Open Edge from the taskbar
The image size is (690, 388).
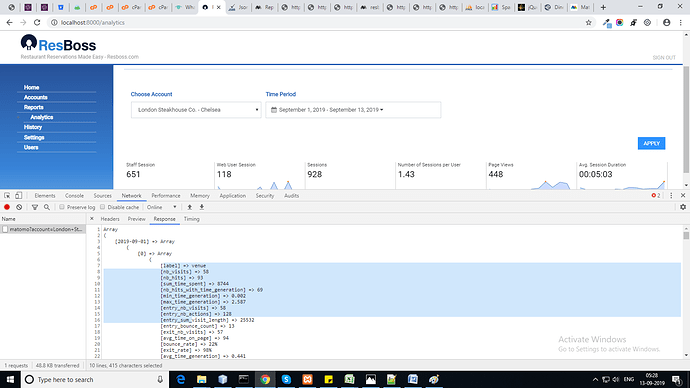pos(180,379)
